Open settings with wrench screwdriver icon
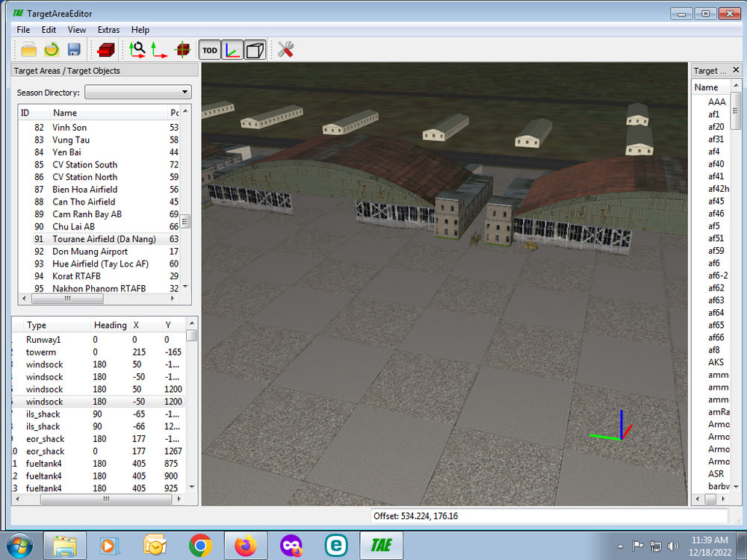Viewport: 747px width, 560px height. point(285,49)
